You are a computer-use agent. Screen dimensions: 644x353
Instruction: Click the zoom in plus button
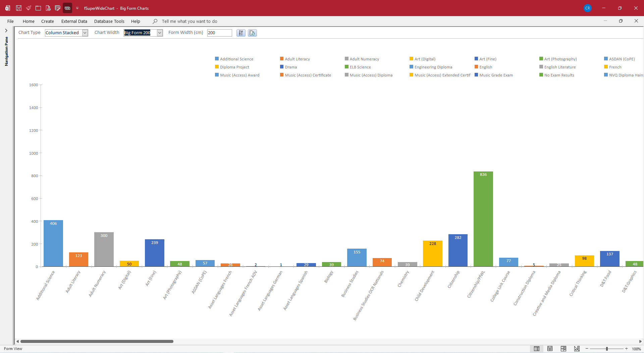(626, 349)
